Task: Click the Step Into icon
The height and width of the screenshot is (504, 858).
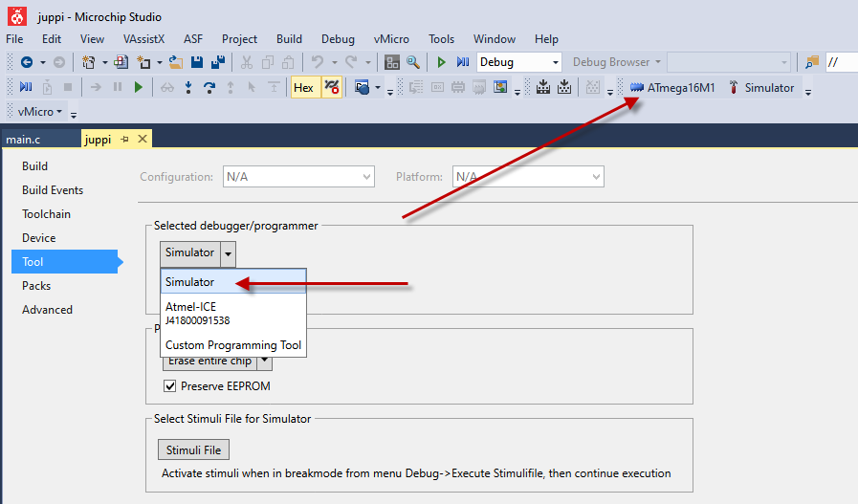Action: [x=188, y=87]
